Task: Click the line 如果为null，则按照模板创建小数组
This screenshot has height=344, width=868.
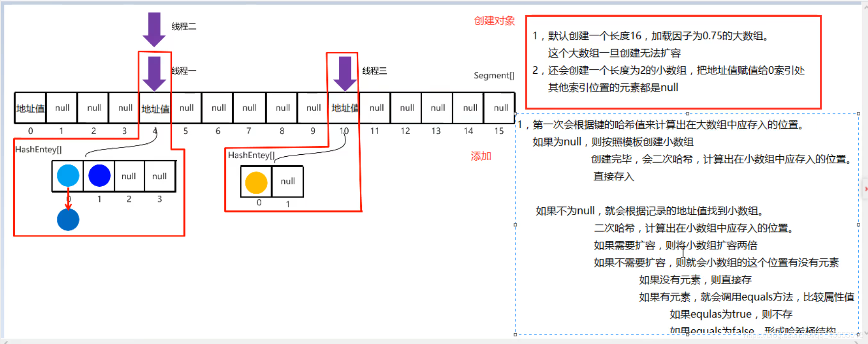Action: click(x=613, y=142)
